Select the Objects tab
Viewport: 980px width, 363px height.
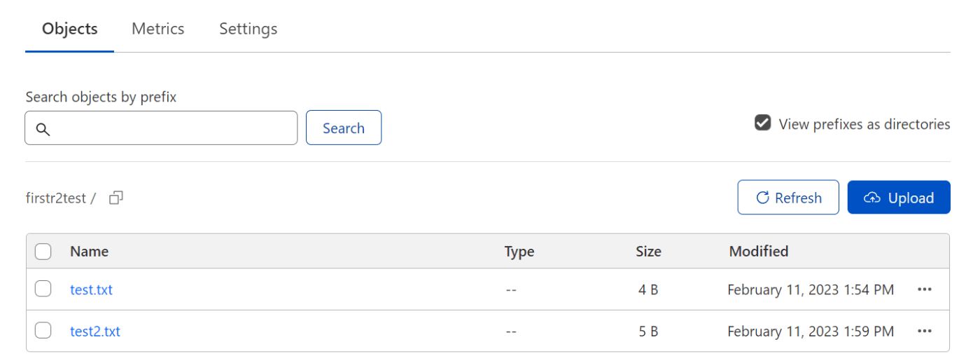pyautogui.click(x=69, y=29)
